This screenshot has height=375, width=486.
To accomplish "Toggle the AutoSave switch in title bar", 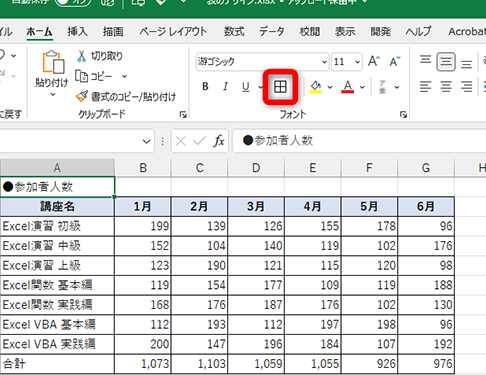I will [73, 2].
